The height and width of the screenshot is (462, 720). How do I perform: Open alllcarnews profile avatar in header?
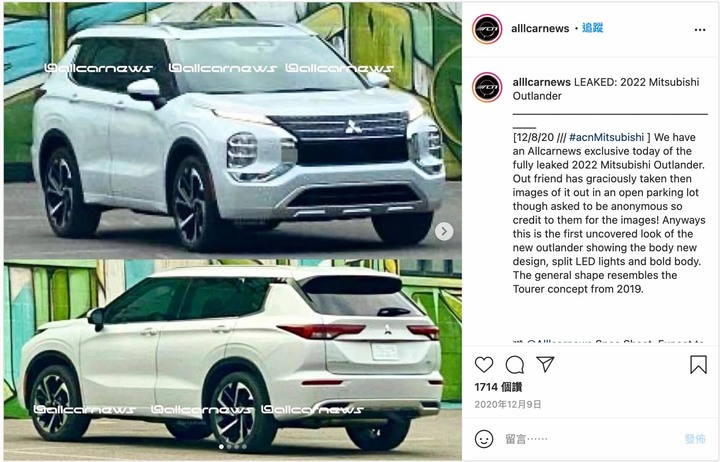click(x=487, y=29)
